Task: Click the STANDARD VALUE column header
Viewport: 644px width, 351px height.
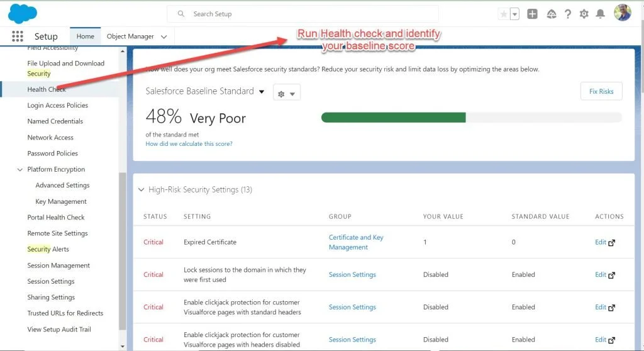Action: click(540, 216)
